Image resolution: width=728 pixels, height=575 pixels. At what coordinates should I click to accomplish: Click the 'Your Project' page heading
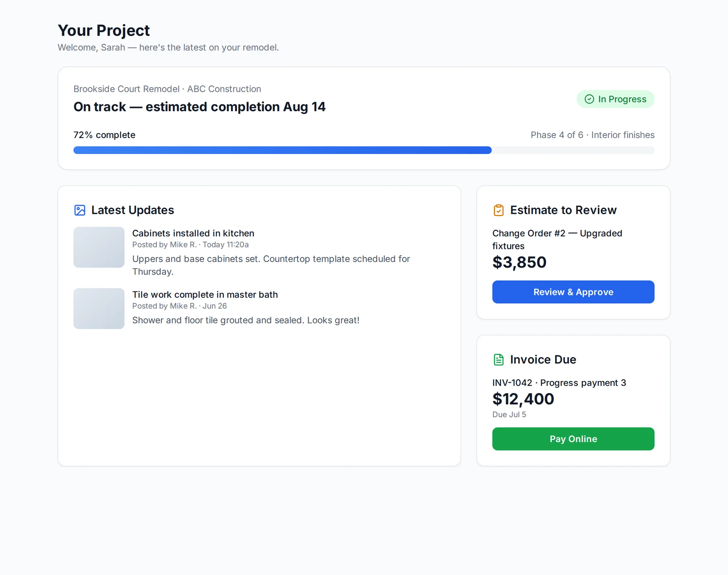[x=104, y=30]
